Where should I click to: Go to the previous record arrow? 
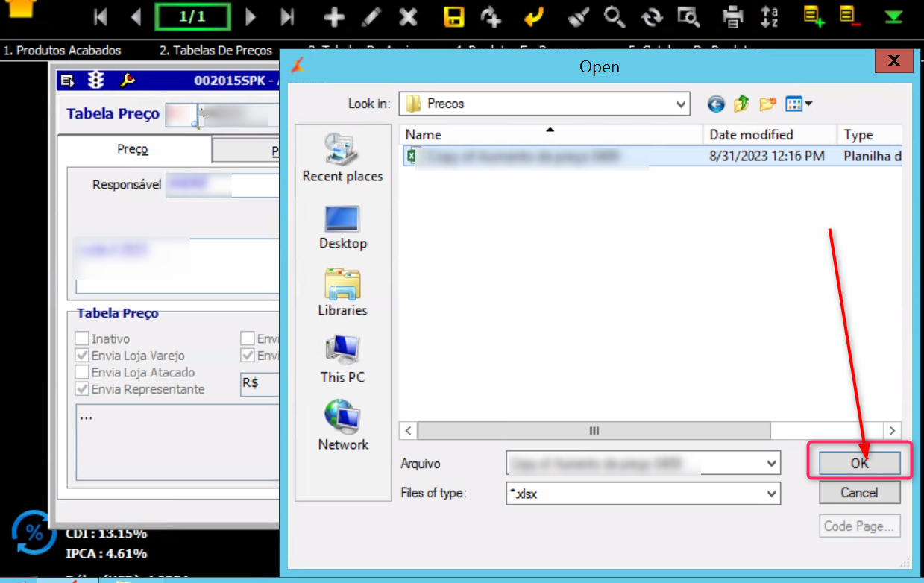[x=136, y=16]
